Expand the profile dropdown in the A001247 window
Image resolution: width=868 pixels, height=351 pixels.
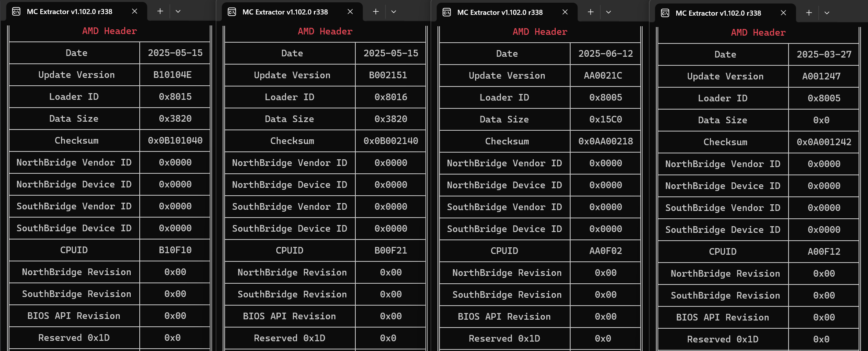point(827,13)
